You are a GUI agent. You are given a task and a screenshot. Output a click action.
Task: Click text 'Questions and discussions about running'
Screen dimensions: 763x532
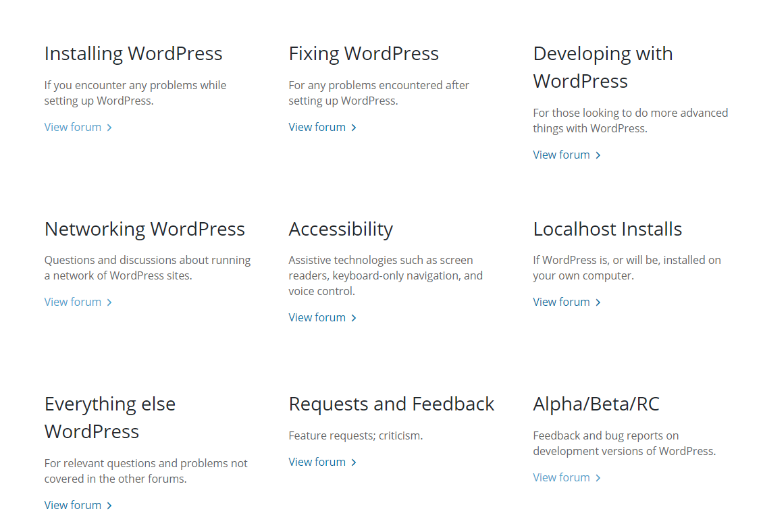(x=147, y=260)
